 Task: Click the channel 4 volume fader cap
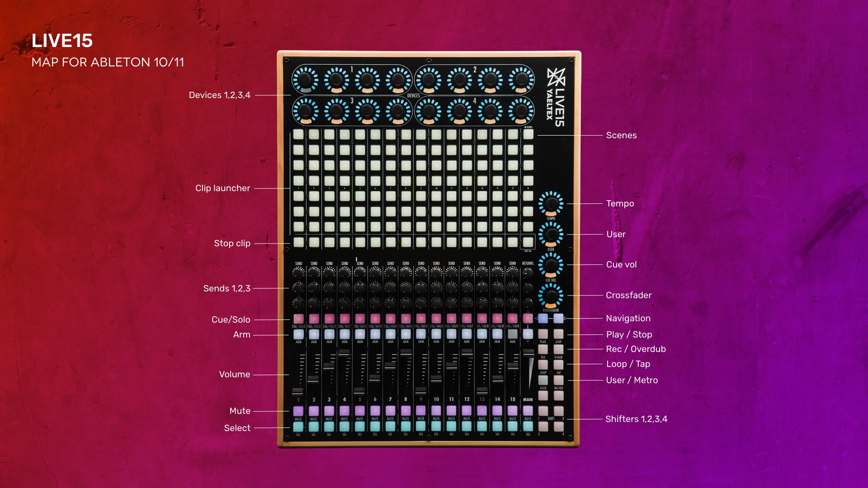click(x=344, y=352)
